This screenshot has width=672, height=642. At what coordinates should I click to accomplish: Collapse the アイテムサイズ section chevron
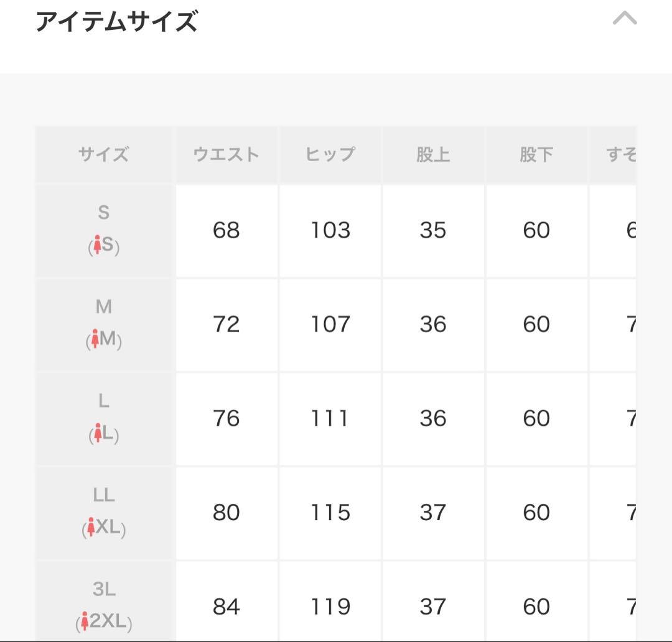pyautogui.click(x=625, y=19)
